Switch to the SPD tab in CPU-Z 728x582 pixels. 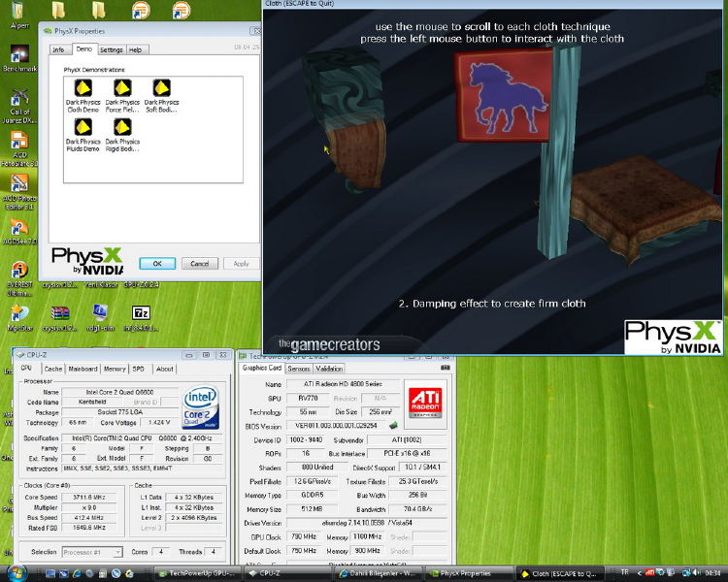coord(139,369)
